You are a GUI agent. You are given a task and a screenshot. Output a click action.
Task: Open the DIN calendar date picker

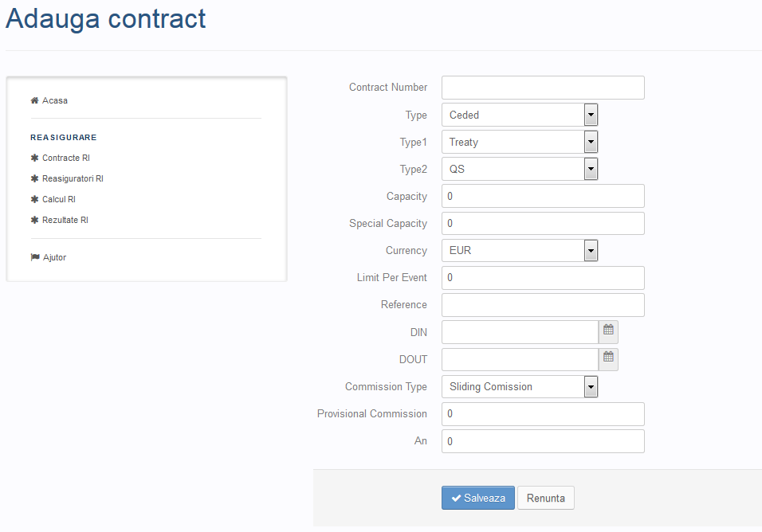(x=608, y=332)
